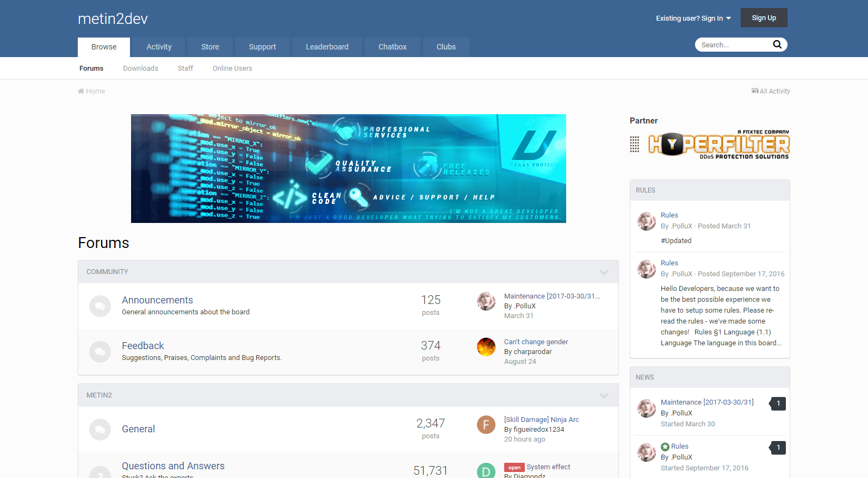868x478 pixels.
Task: Open charparodar's flame avatar
Action: tap(486, 347)
